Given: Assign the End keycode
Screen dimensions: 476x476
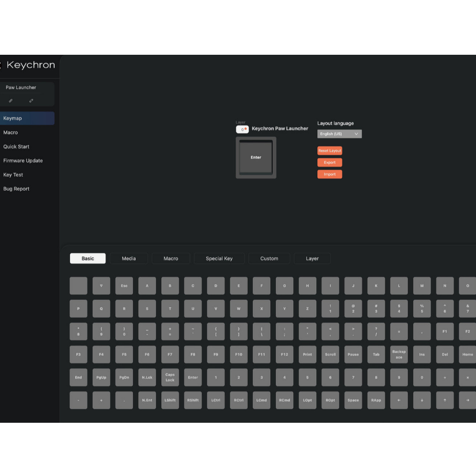Looking at the screenshot, I should pos(78,377).
